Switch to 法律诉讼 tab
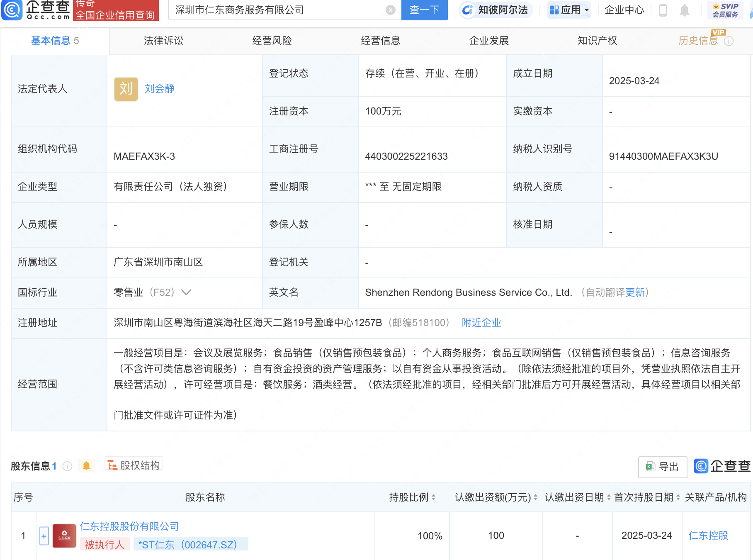 point(164,41)
